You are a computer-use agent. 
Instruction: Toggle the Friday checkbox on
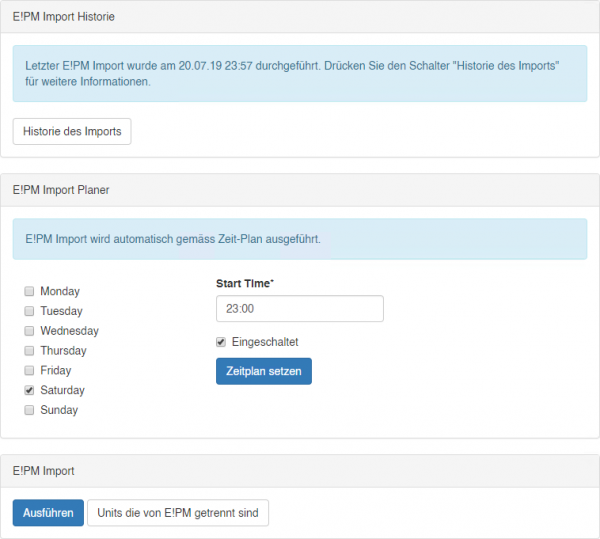pyautogui.click(x=29, y=371)
